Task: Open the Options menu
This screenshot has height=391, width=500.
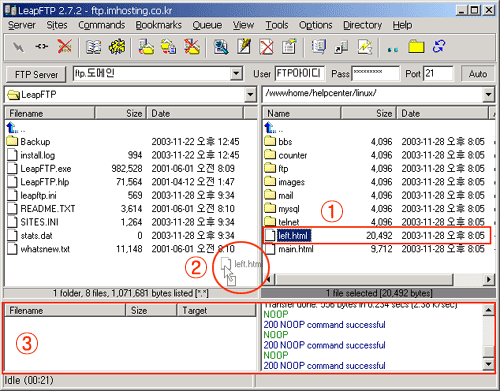Action: [x=316, y=25]
